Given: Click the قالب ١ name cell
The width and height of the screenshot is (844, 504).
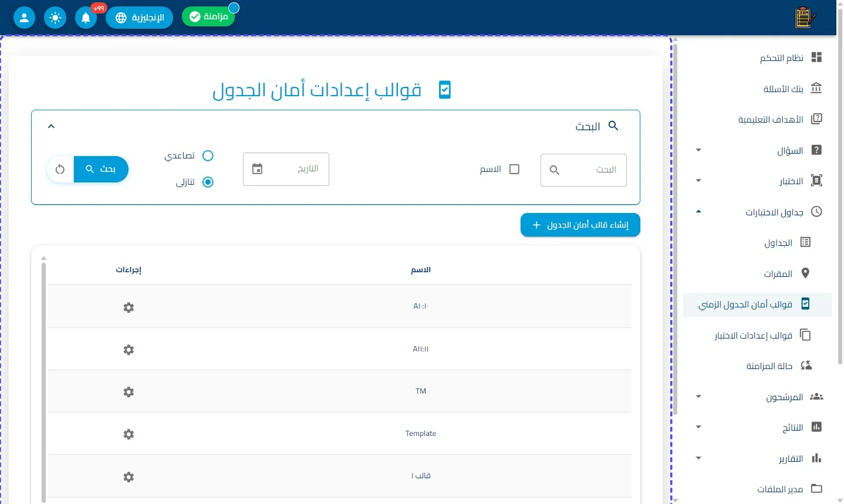Looking at the screenshot, I should [x=421, y=476].
